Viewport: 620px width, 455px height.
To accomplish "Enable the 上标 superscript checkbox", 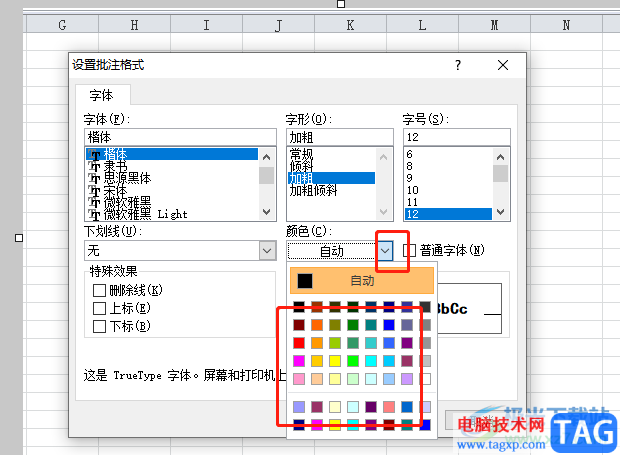I will point(99,308).
